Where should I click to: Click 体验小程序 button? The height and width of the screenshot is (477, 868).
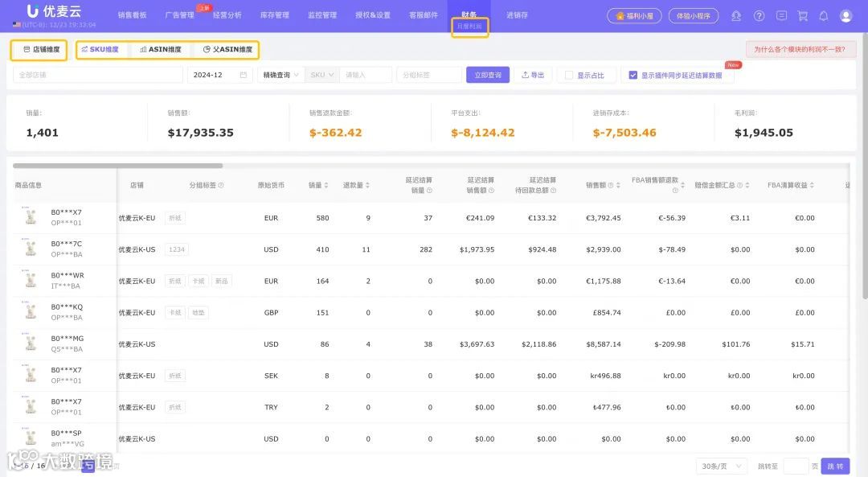[694, 16]
